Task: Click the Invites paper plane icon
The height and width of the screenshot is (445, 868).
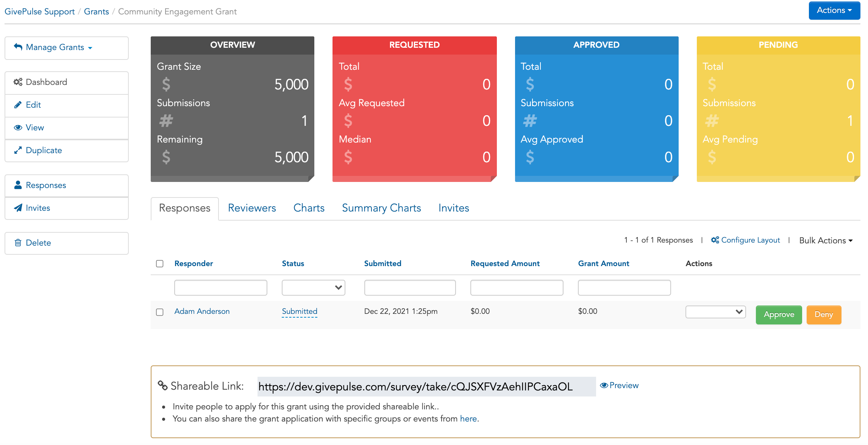Action: coord(18,208)
